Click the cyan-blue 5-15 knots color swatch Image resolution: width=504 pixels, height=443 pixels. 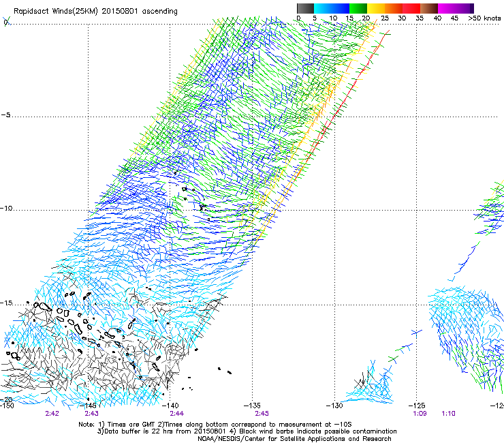coord(332,8)
